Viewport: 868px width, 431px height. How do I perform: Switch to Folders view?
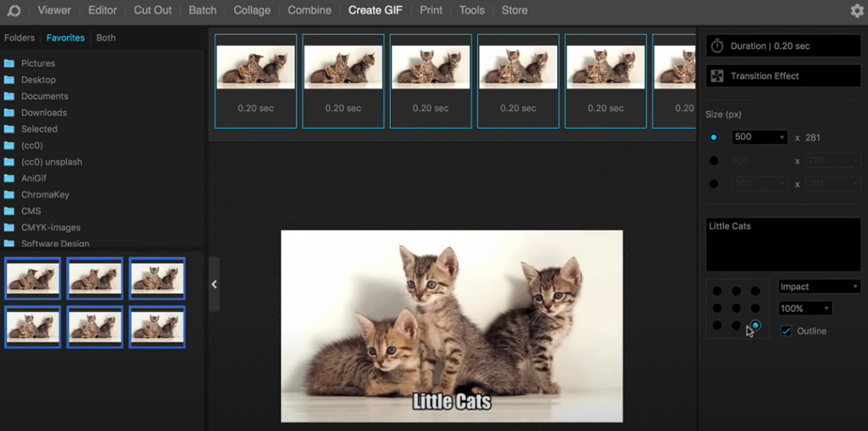tap(19, 38)
